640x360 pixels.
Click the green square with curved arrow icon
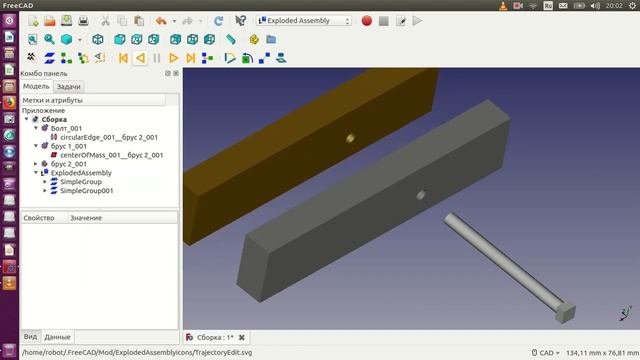click(x=247, y=58)
